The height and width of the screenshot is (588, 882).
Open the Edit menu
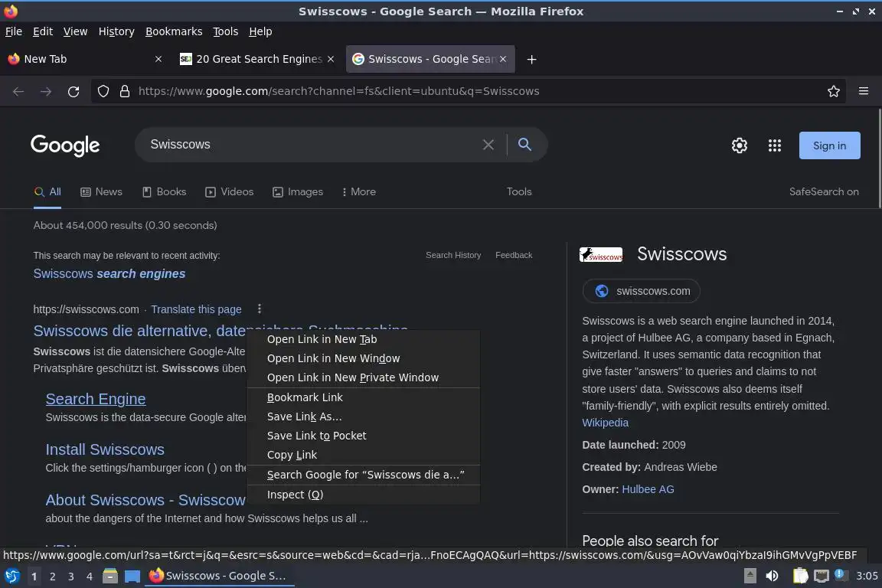(43, 31)
